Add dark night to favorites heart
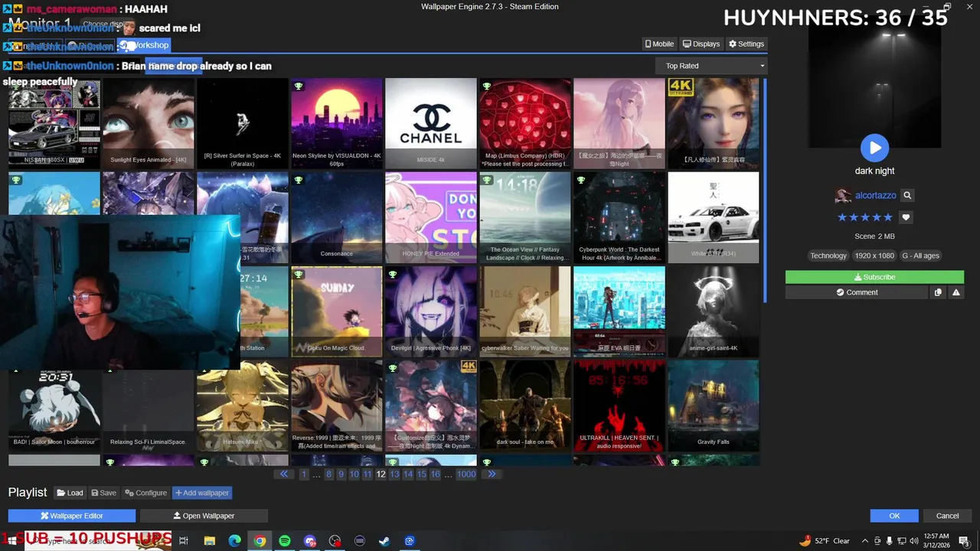 (x=906, y=217)
